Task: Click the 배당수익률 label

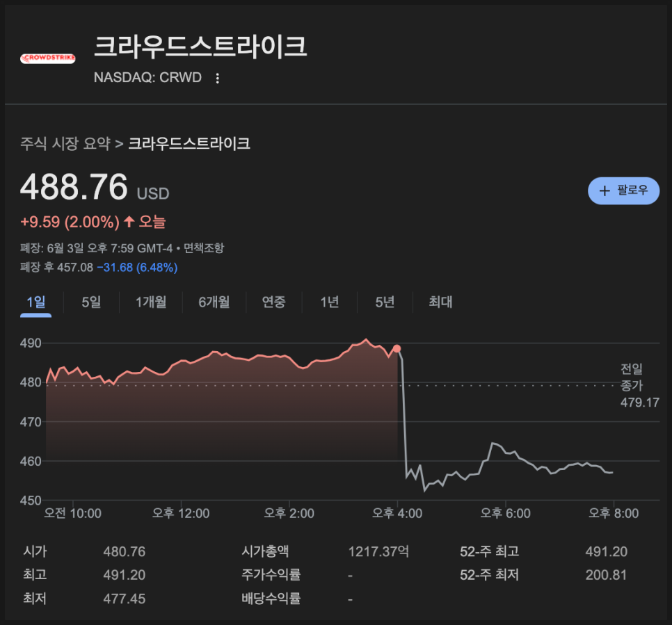Action: point(271,599)
